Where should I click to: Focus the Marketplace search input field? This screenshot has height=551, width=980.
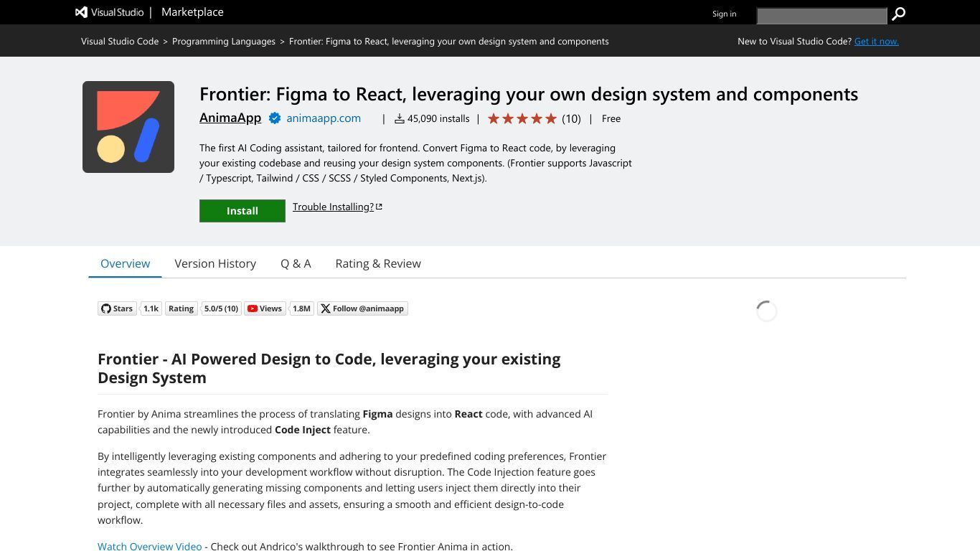point(822,15)
